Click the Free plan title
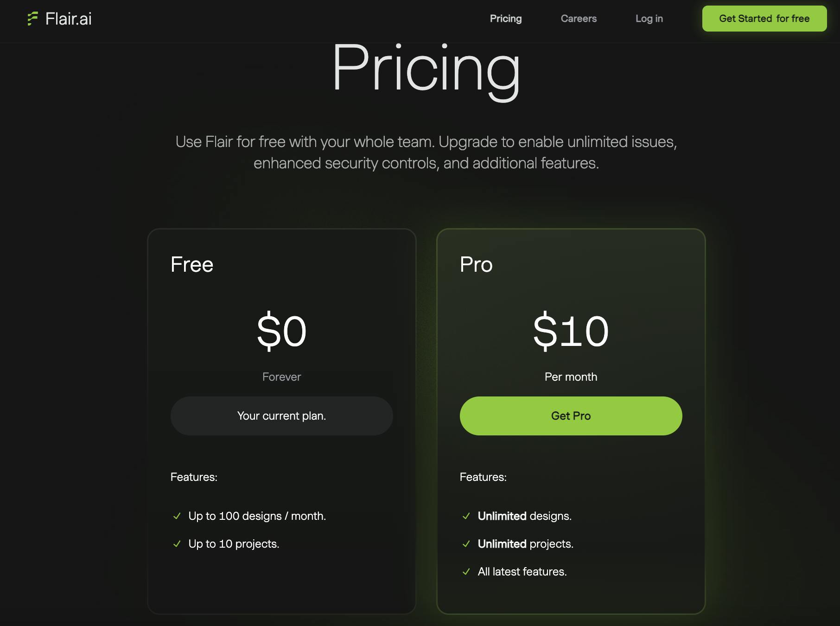The image size is (840, 626). coord(192,264)
